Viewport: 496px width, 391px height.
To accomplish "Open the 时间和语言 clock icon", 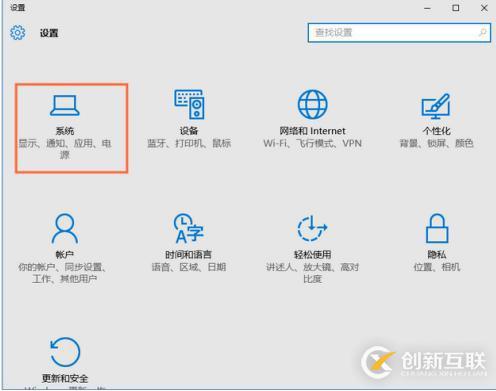I will (x=189, y=229).
